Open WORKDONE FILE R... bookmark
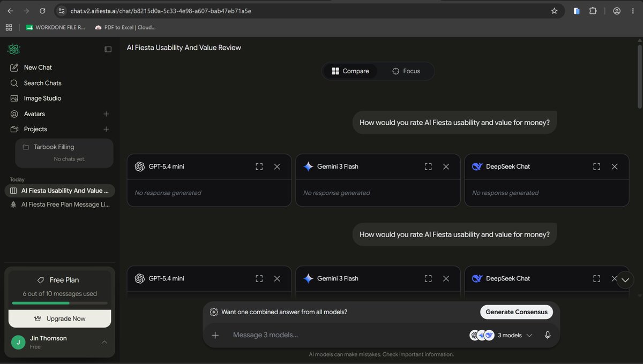The image size is (643, 364). pyautogui.click(x=55, y=27)
